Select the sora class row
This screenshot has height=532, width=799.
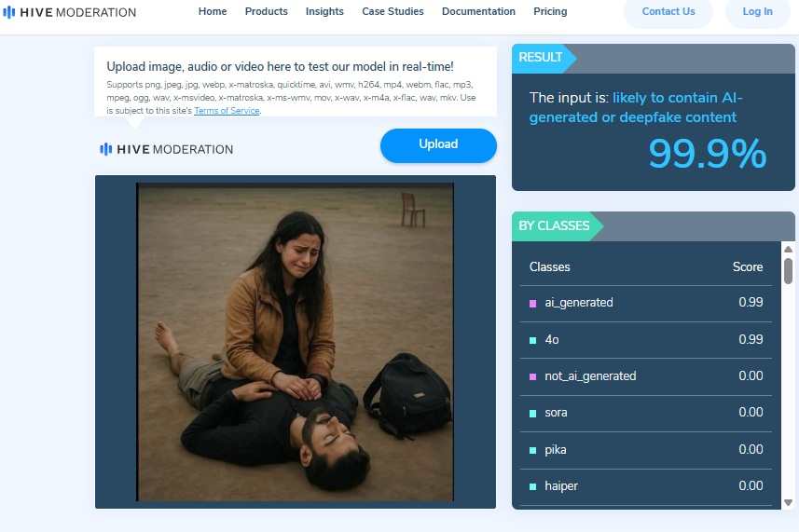point(645,413)
